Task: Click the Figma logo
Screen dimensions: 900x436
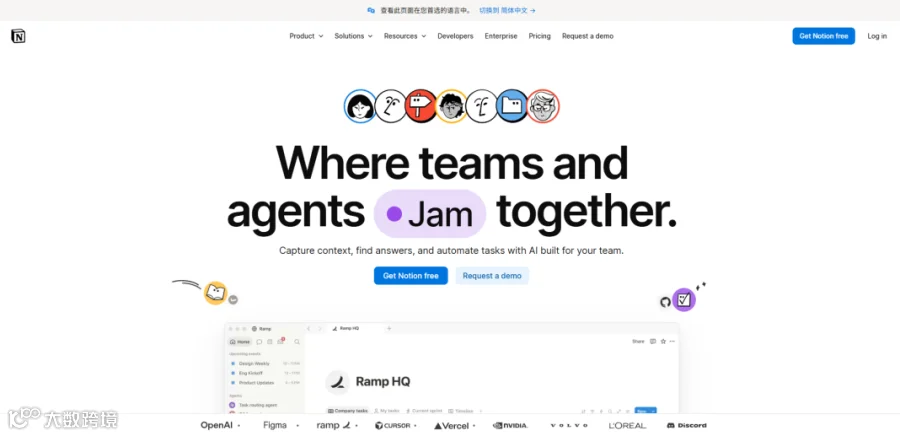Action: pyautogui.click(x=275, y=425)
